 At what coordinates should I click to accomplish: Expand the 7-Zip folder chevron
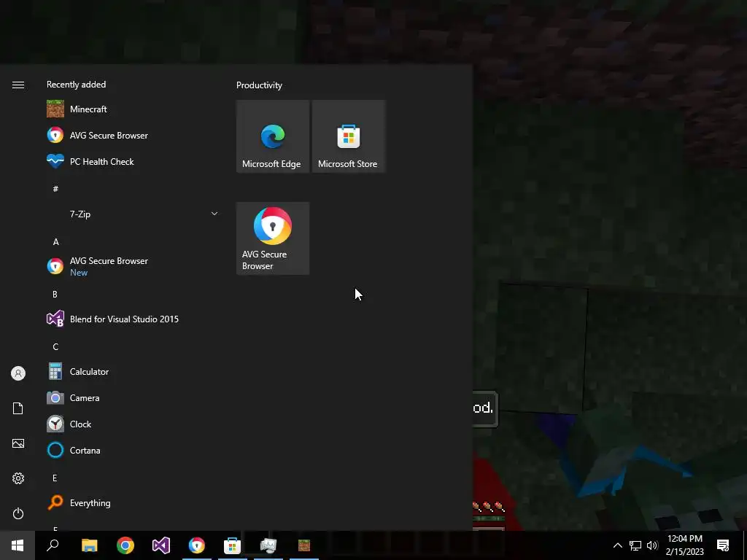pyautogui.click(x=214, y=214)
